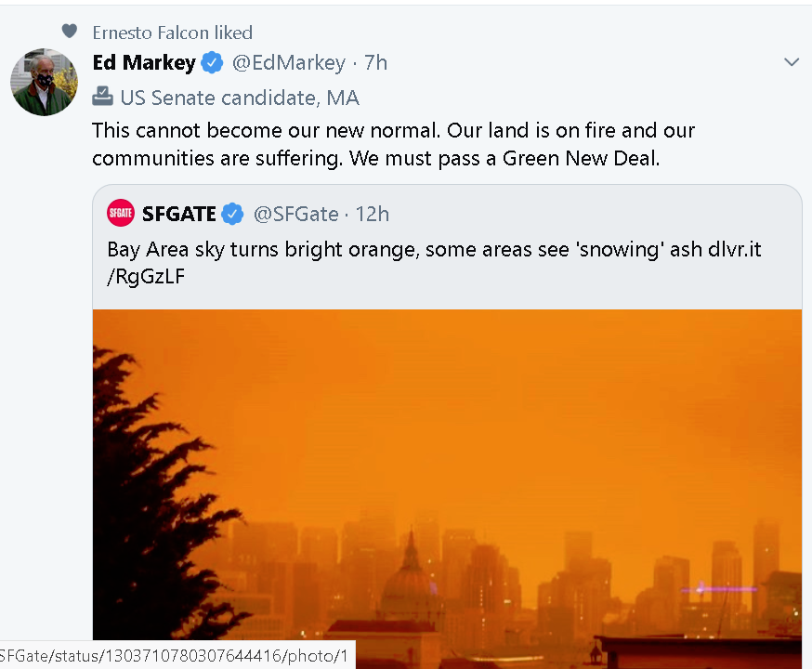Click the ballot box icon beside US Senate candidate
The image size is (812, 669).
coord(102,97)
